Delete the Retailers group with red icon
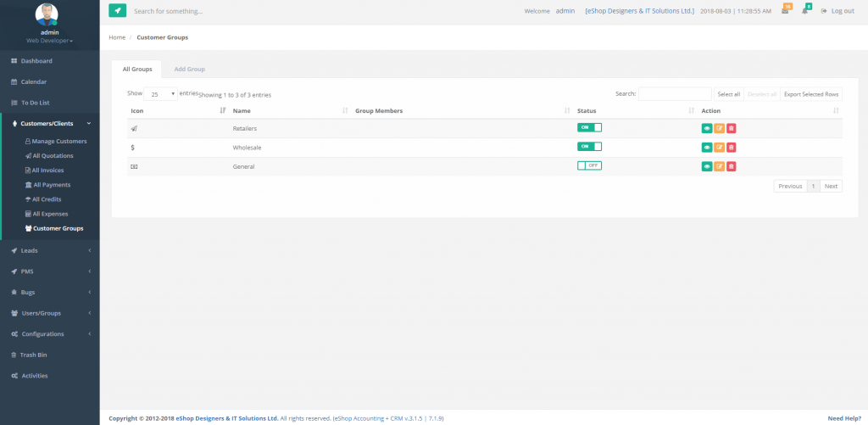The image size is (868, 425). pos(732,128)
